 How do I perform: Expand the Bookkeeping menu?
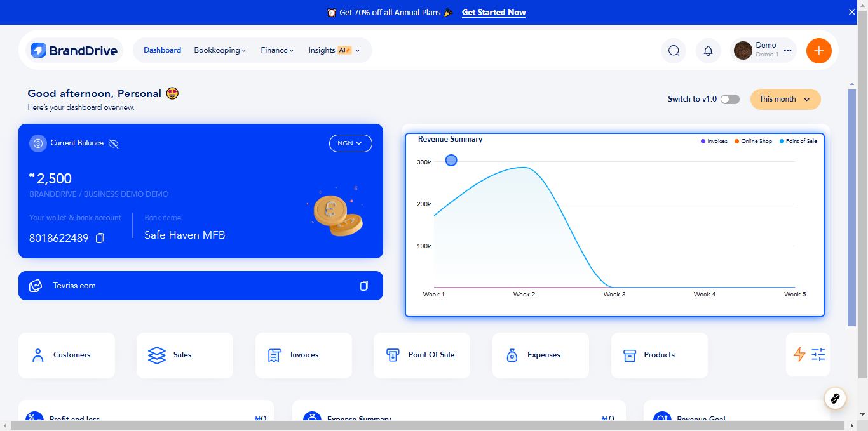[x=220, y=50]
